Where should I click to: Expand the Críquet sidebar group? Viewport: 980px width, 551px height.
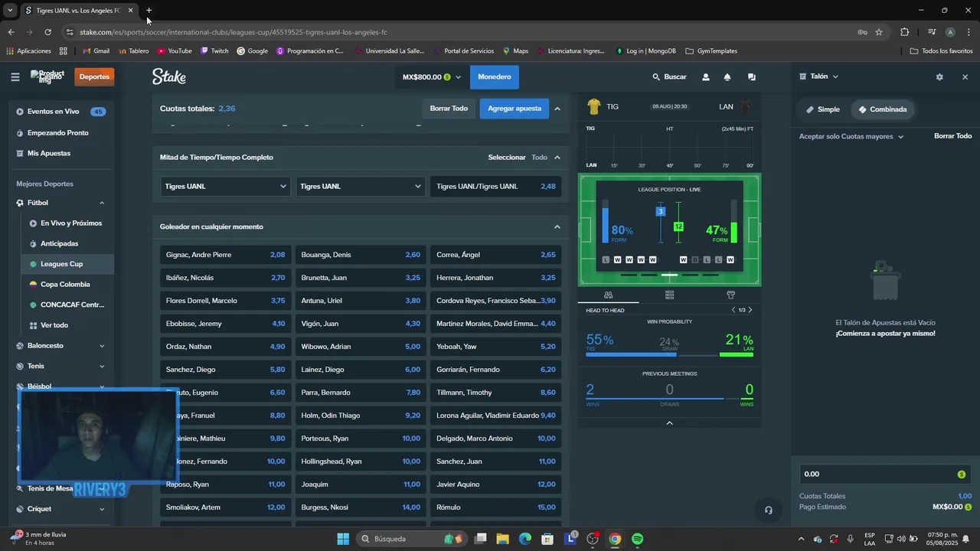[x=102, y=509]
